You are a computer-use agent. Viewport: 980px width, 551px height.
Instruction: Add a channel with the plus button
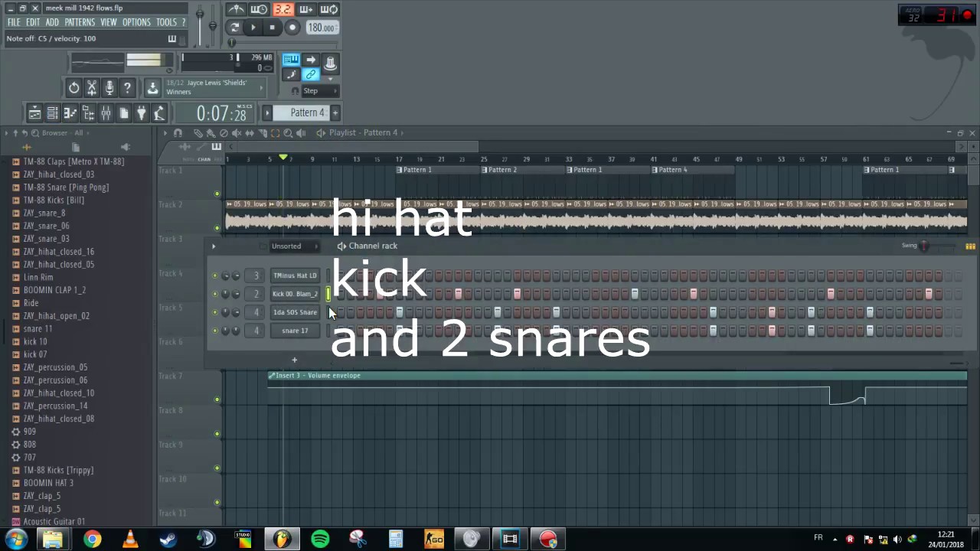[x=294, y=360]
